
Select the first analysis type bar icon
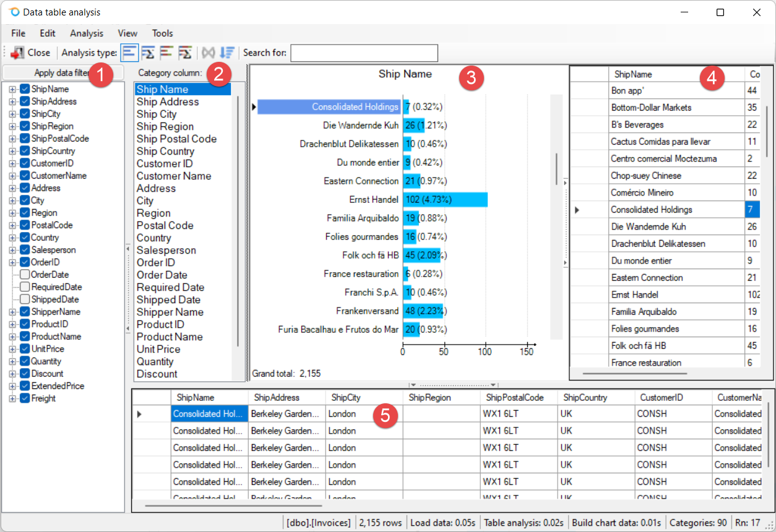pyautogui.click(x=129, y=53)
